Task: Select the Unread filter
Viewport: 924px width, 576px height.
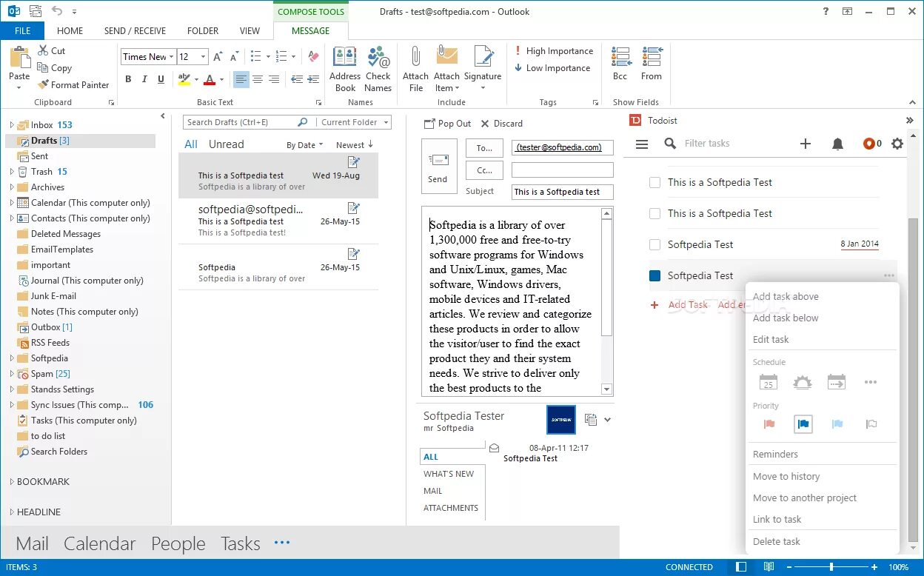Action: coord(226,144)
